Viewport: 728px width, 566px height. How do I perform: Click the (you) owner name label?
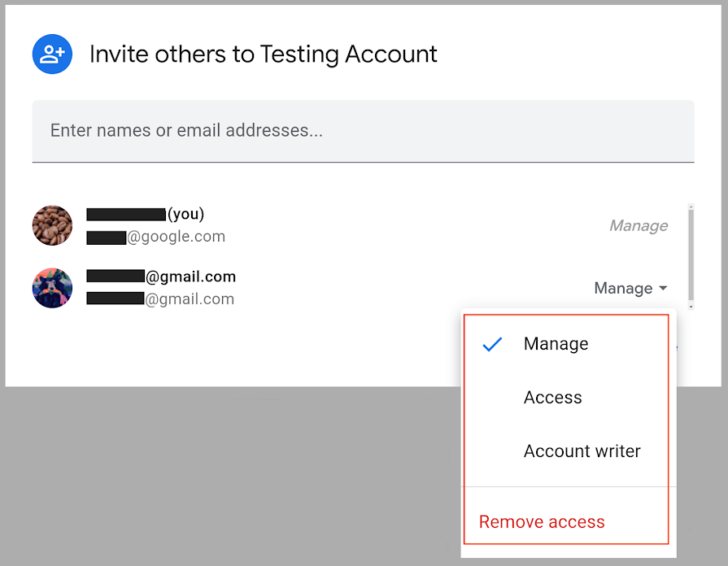click(185, 214)
